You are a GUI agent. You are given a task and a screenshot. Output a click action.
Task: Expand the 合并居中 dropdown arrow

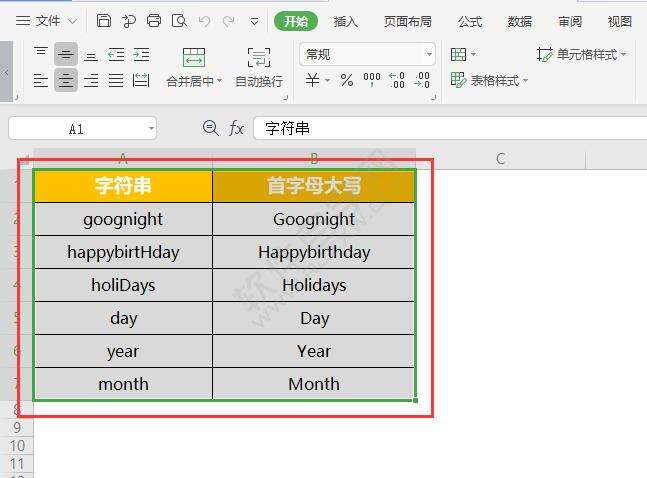(x=219, y=80)
